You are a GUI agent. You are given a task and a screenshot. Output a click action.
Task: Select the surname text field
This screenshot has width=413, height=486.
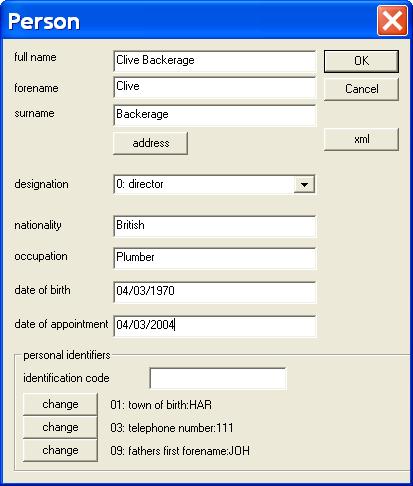click(214, 115)
